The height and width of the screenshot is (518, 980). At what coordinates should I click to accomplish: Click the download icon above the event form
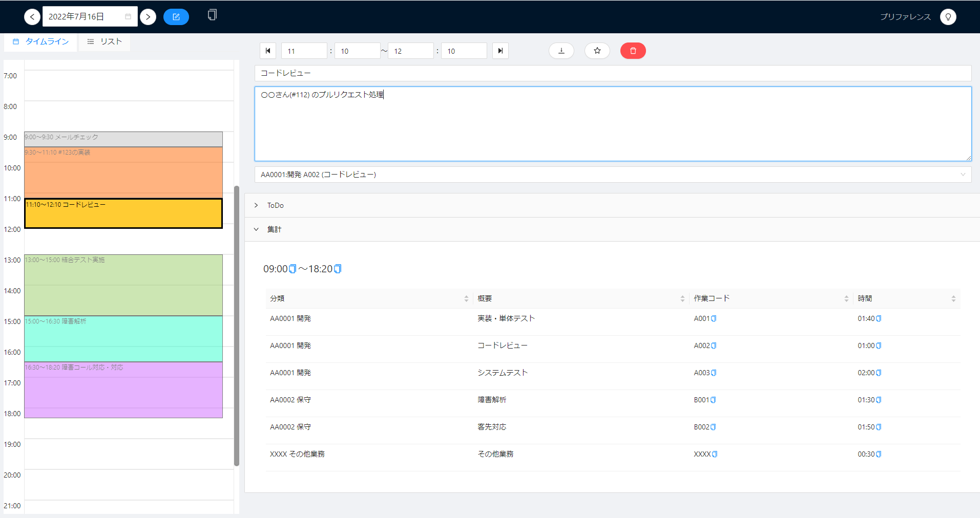click(561, 51)
